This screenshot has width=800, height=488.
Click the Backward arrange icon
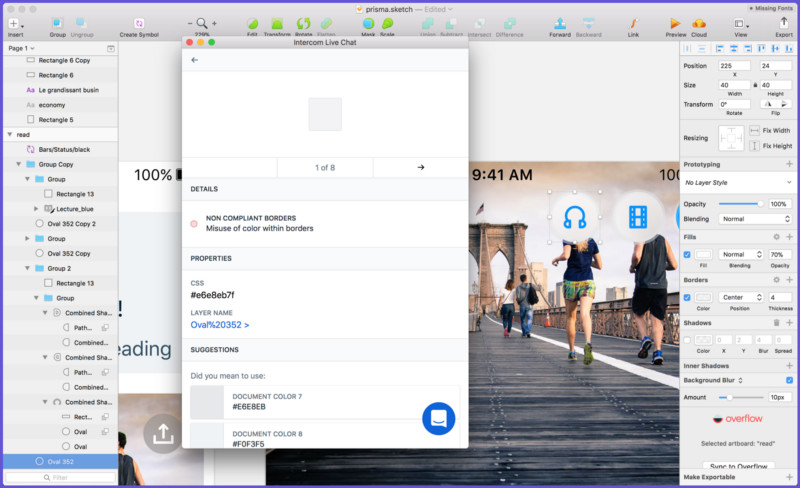(588, 23)
